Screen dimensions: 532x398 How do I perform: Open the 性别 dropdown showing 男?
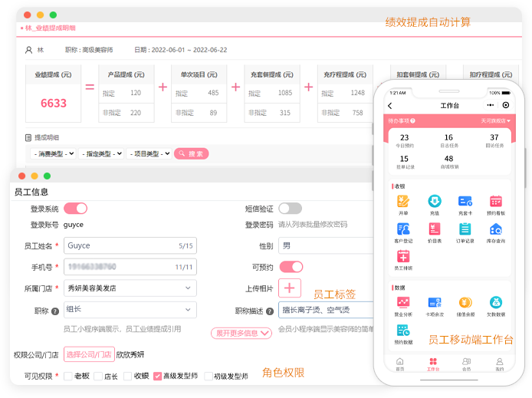coord(326,245)
